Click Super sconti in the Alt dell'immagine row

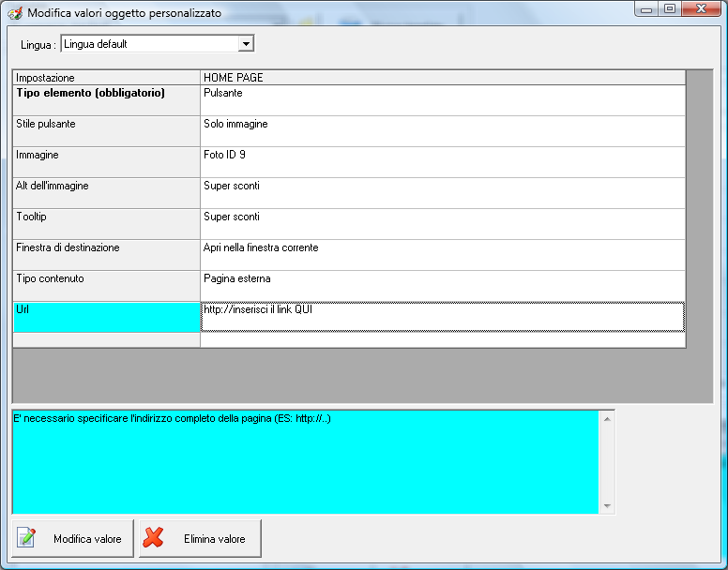click(x=443, y=193)
